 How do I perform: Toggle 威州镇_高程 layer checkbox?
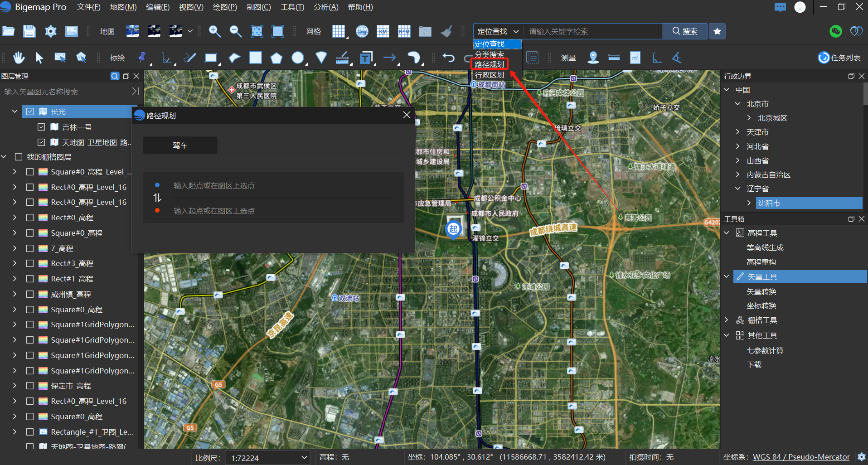tap(30, 294)
